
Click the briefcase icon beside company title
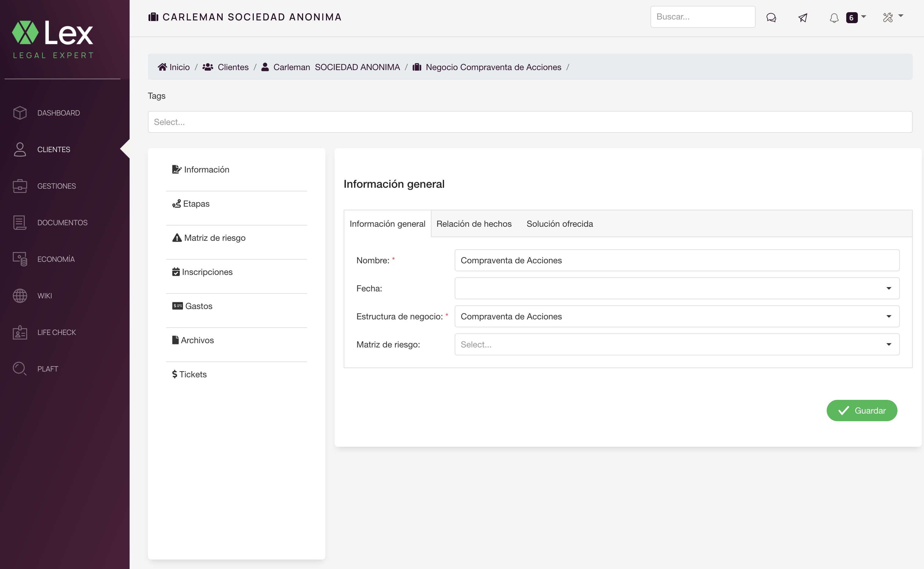[x=153, y=17]
